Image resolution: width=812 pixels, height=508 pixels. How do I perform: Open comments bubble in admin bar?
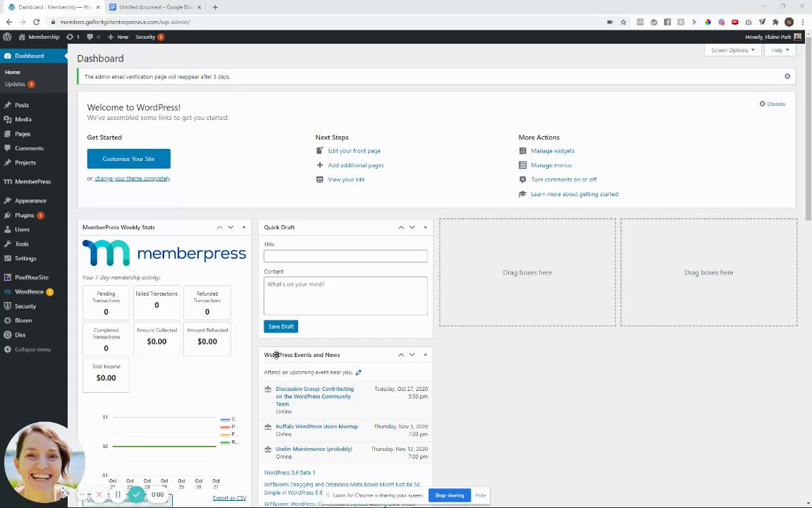click(x=93, y=37)
